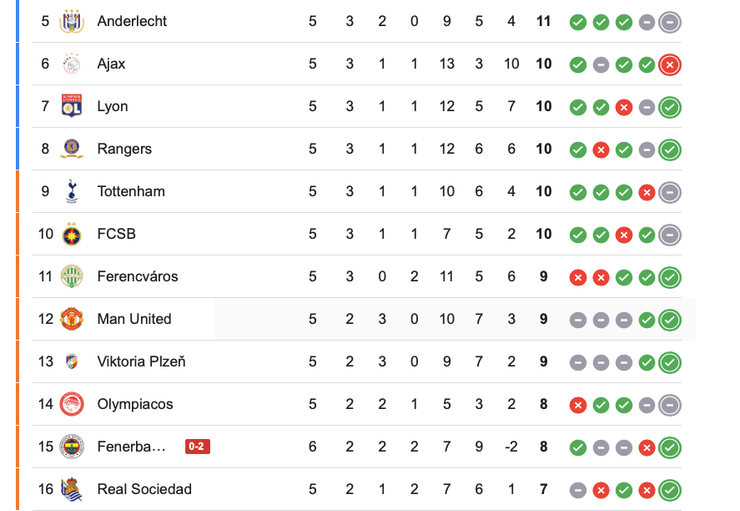Click the Olympiacos club crest icon

(x=71, y=404)
